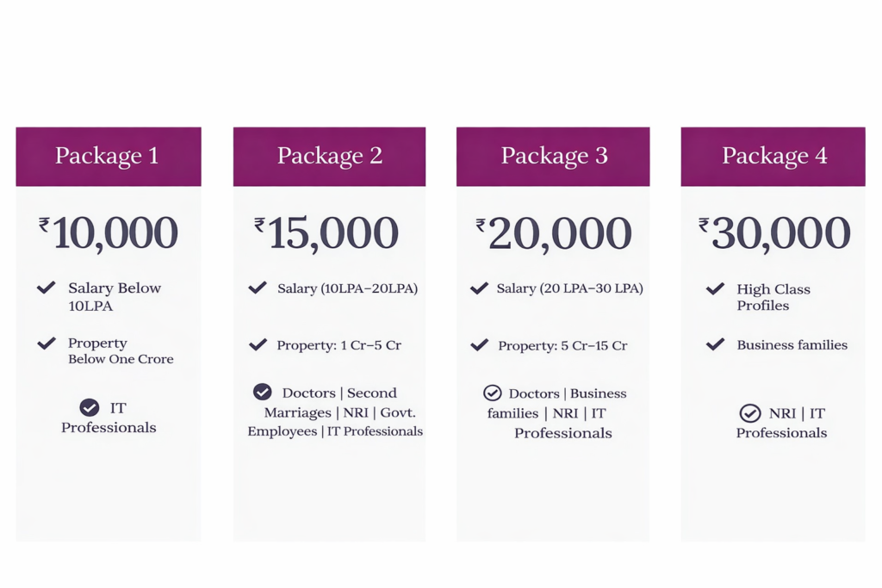
Task: Click checkmark next to Property: 1 Cr–5 Cr
Action: click(258, 344)
